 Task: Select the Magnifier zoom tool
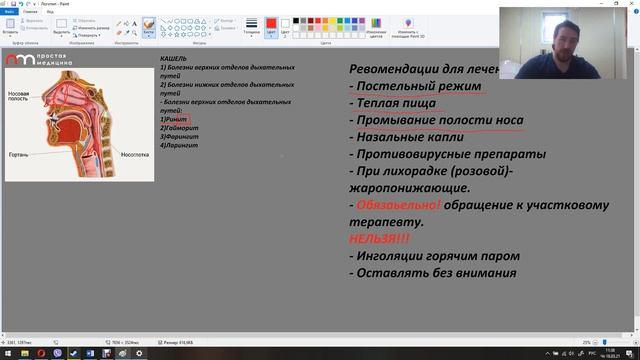[134, 33]
